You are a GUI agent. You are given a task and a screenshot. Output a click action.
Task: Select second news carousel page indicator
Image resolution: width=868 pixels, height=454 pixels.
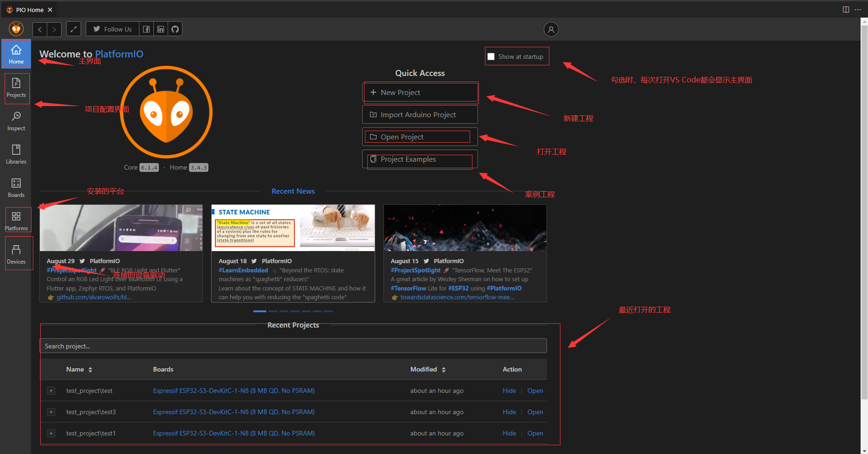click(x=273, y=311)
